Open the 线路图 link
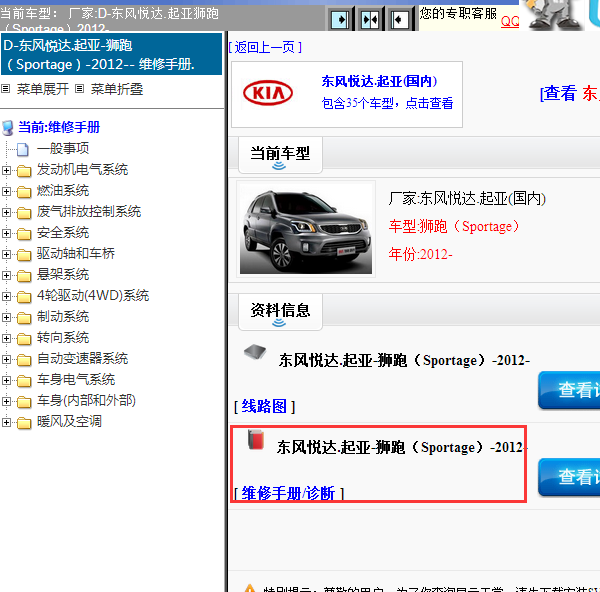The width and height of the screenshot is (600, 592). [264, 406]
